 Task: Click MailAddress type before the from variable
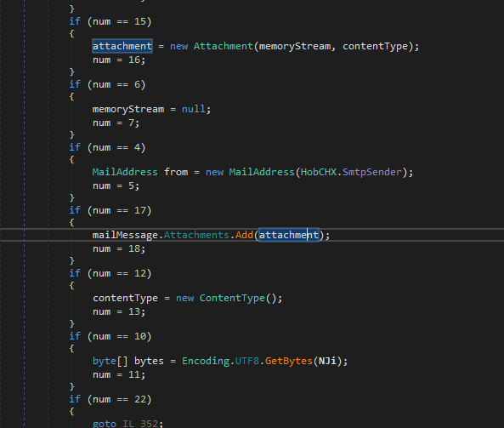(125, 172)
